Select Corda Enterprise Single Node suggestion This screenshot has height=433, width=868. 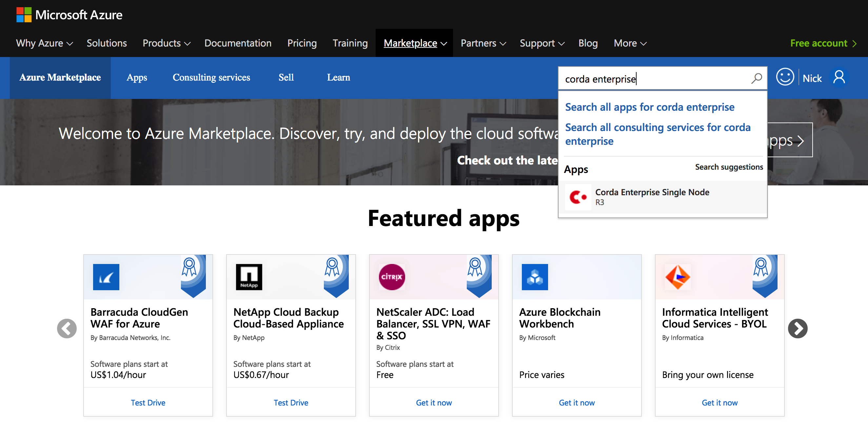pos(662,197)
